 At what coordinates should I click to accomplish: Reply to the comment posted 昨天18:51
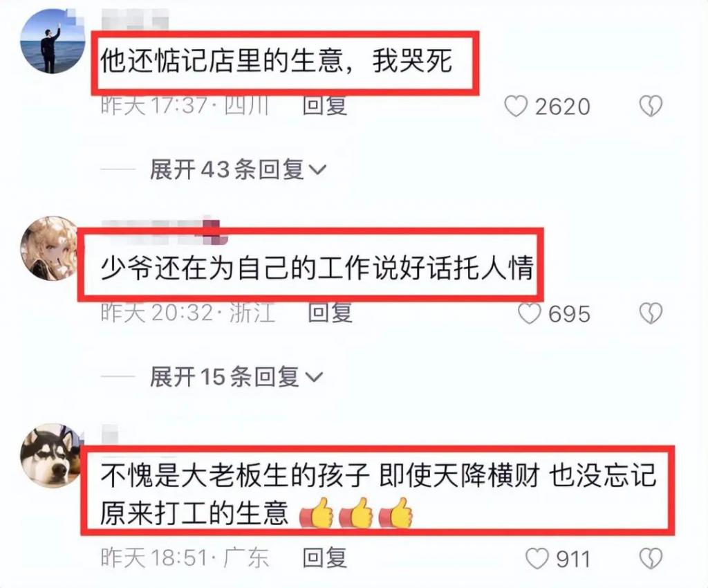pos(324,558)
